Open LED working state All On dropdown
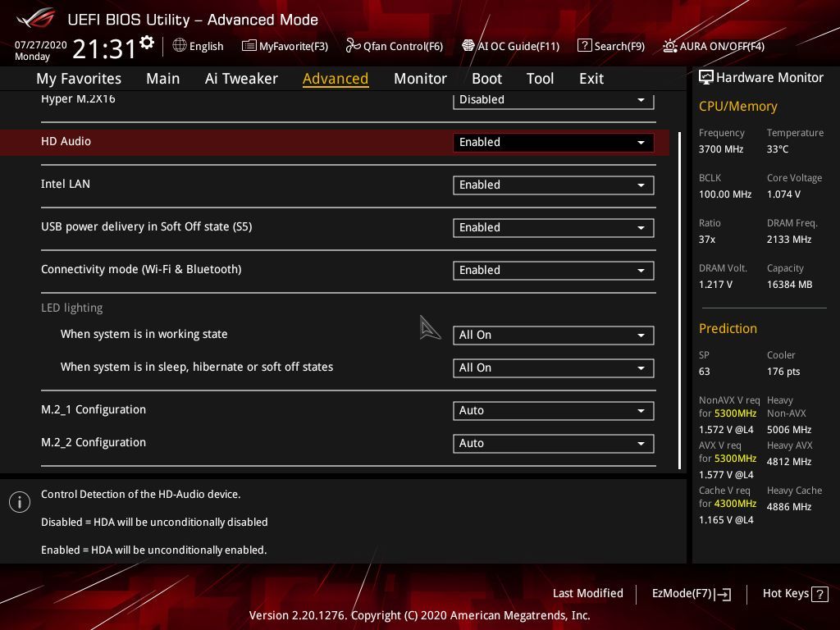Screen dimensions: 840x630 pyautogui.click(x=554, y=336)
